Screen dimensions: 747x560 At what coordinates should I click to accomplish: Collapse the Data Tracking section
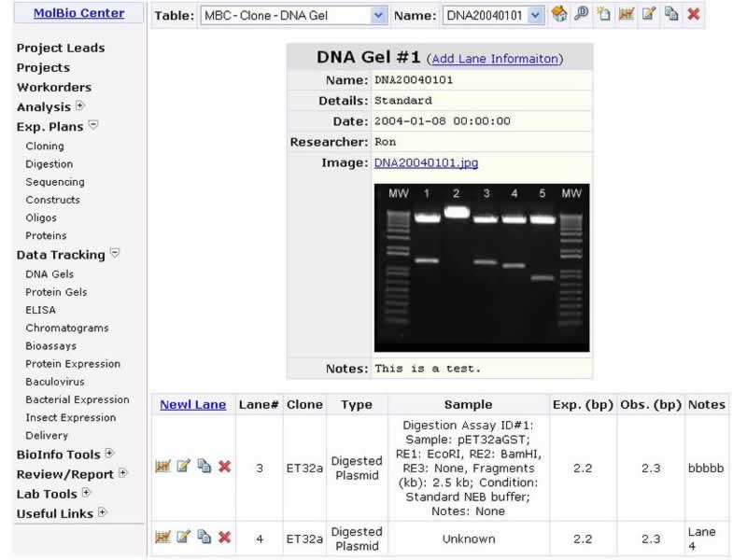tap(115, 253)
